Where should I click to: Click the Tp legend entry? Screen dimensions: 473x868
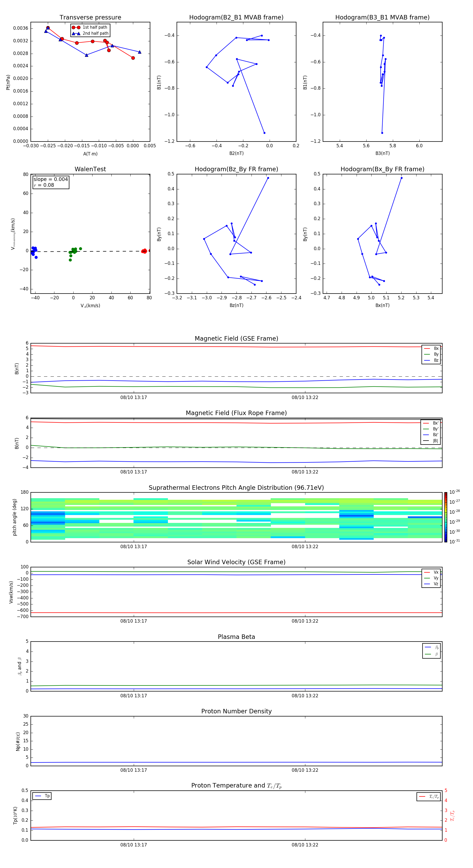[42, 796]
